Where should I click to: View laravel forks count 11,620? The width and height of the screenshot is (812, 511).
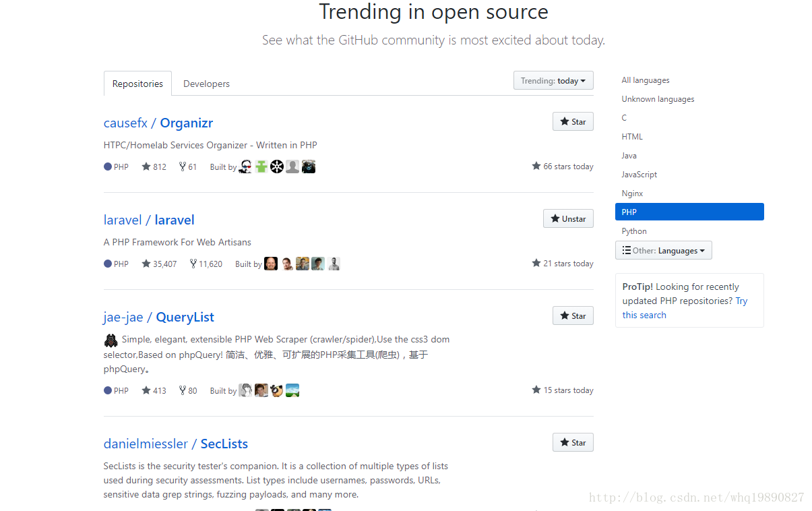[x=206, y=264]
